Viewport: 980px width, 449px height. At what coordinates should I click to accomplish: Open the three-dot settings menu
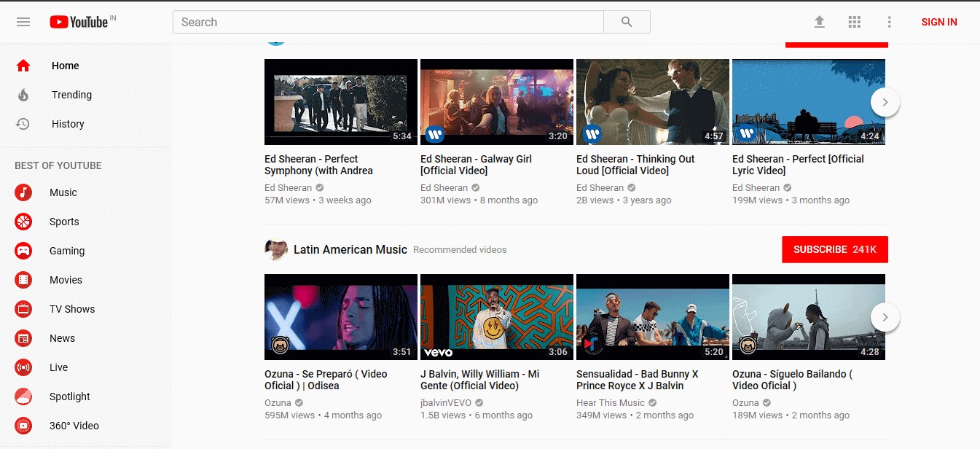tap(890, 22)
